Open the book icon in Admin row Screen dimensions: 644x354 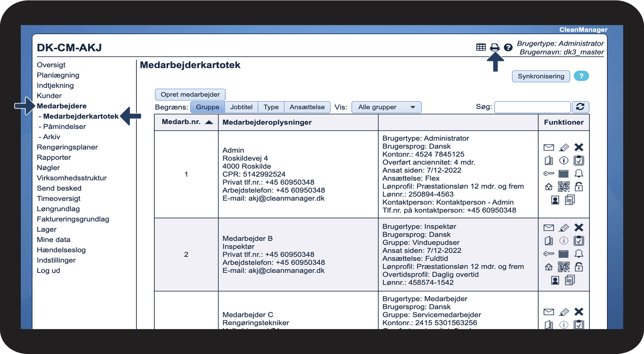pyautogui.click(x=549, y=160)
